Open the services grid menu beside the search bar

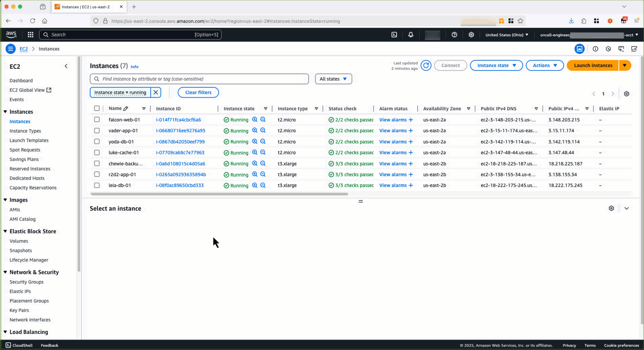tap(30, 35)
